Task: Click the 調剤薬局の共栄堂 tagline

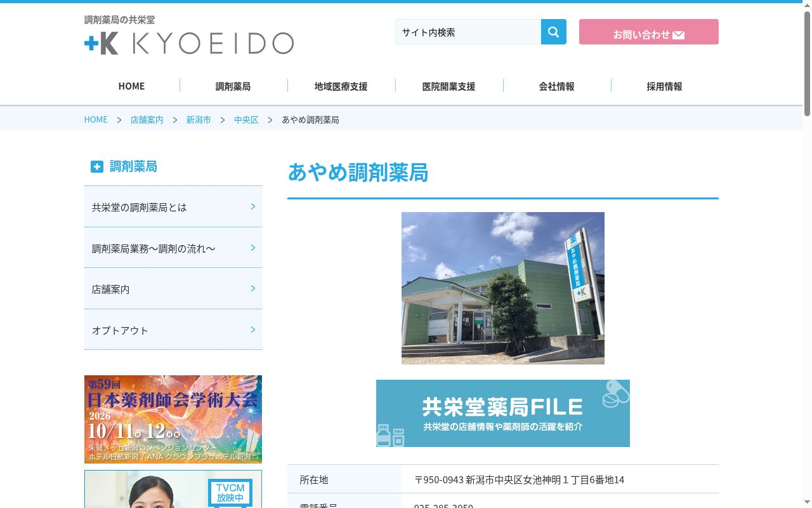Action: pyautogui.click(x=119, y=20)
